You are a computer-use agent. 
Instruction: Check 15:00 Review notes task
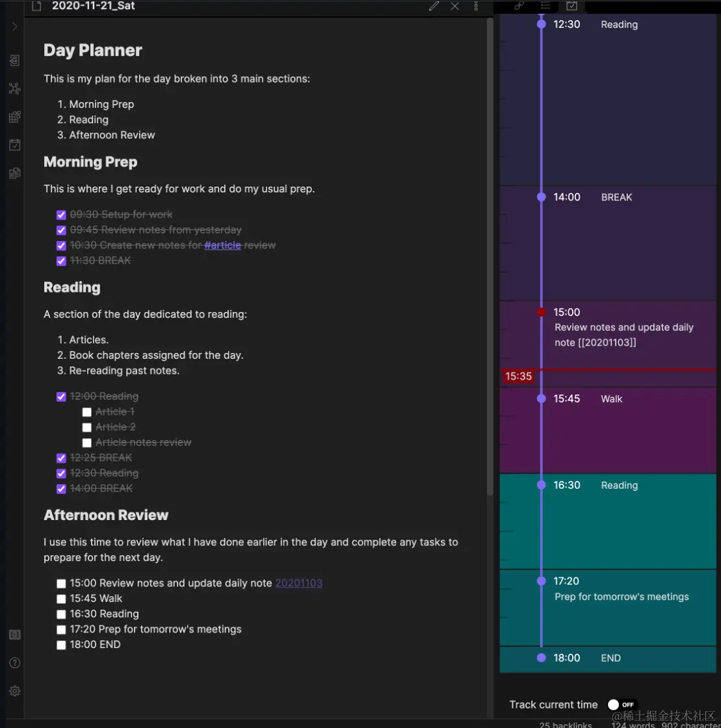(61, 584)
